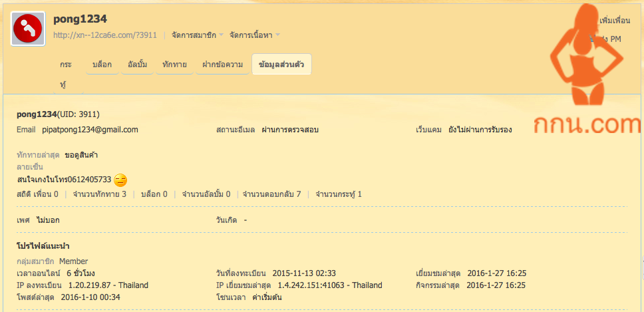Open the profile URL link xn--12ca6e.com/?3911

point(105,35)
